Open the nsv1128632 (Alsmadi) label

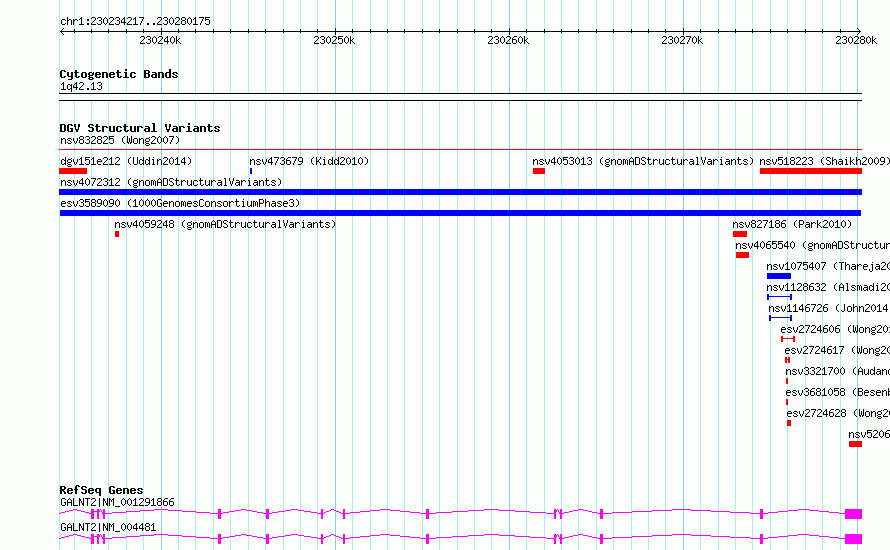click(x=828, y=287)
